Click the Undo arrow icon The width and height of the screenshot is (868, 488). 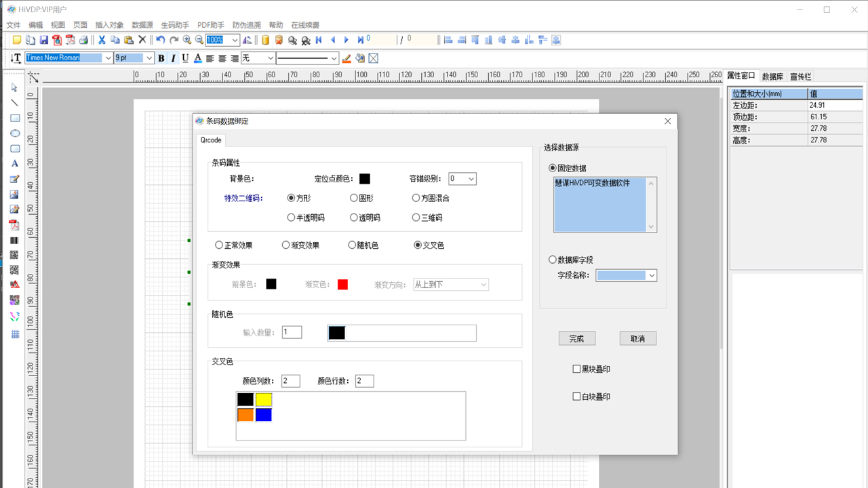(160, 40)
